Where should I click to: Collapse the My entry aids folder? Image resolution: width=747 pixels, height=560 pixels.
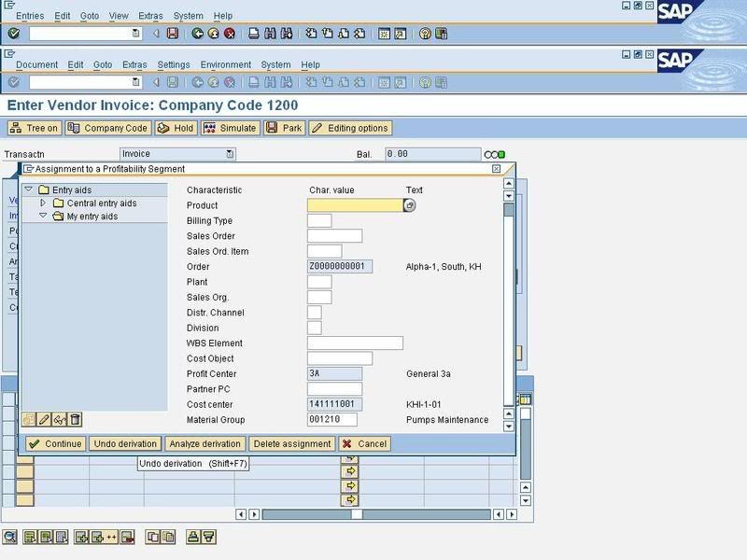43,217
